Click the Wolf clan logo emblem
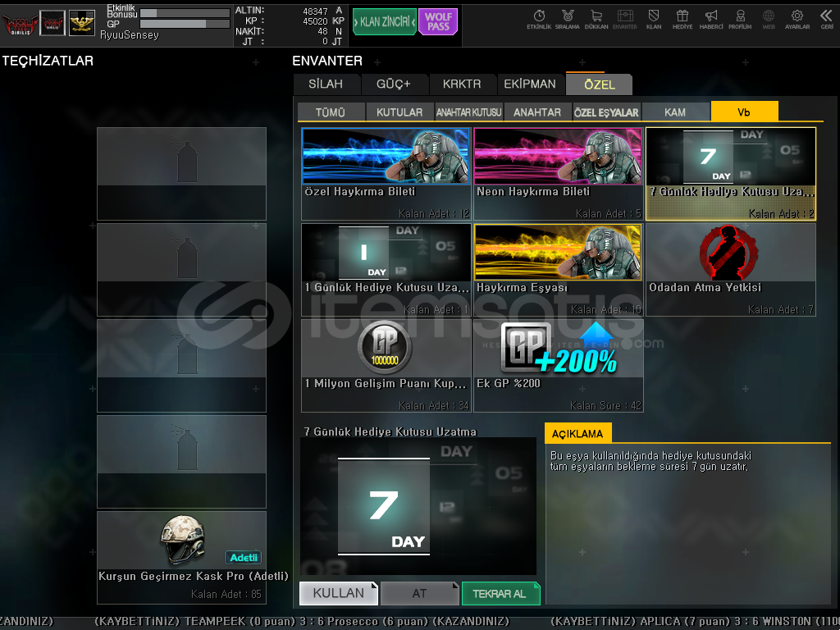Screen dimensions: 840x630 tap(20, 24)
